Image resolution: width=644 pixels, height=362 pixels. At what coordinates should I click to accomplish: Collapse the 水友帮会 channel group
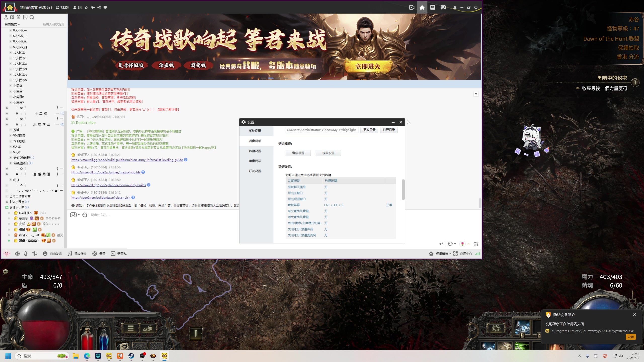click(x=7, y=124)
